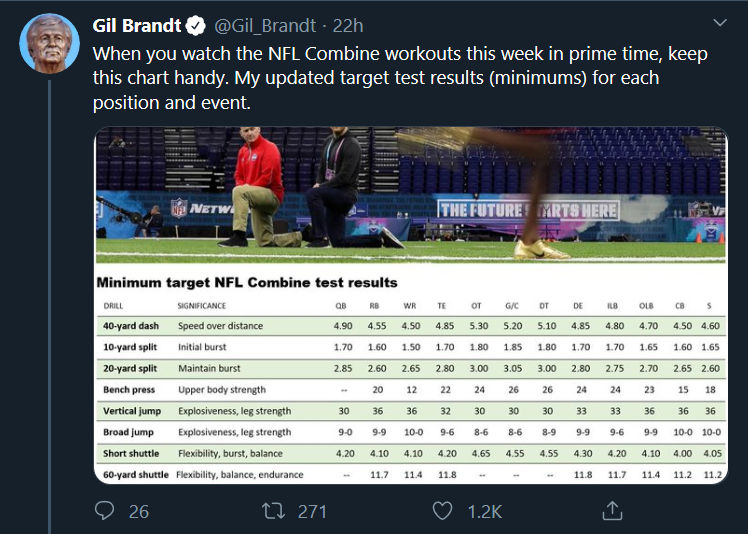Visit the @Gil_Brandt handle link

click(x=265, y=26)
